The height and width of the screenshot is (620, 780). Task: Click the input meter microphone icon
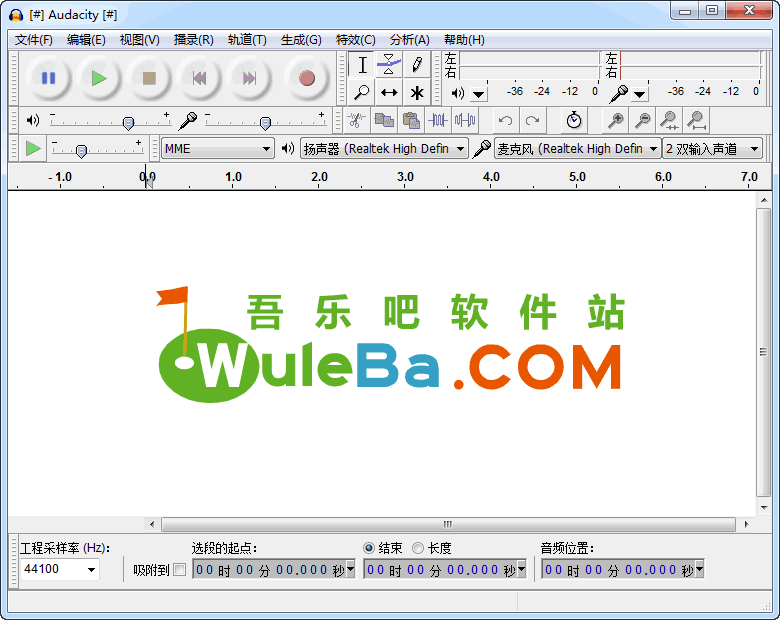click(x=618, y=94)
